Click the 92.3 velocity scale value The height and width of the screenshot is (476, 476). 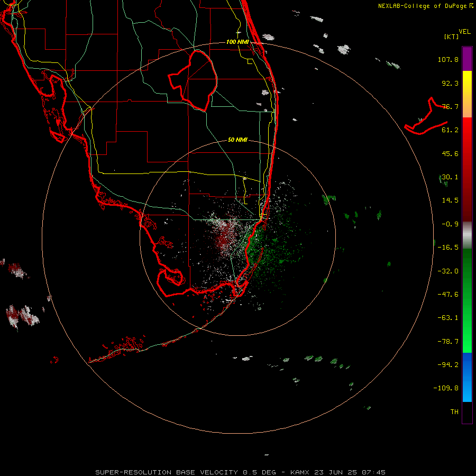(450, 83)
